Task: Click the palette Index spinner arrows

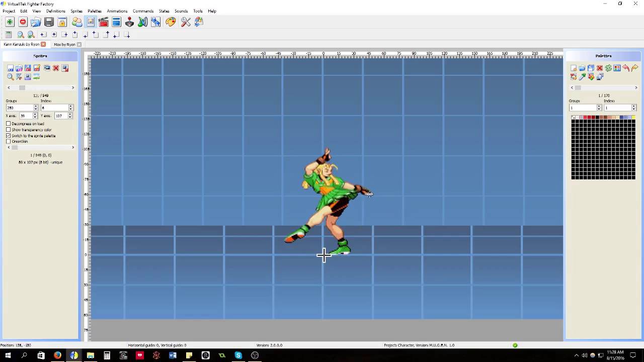Action: pos(633,108)
